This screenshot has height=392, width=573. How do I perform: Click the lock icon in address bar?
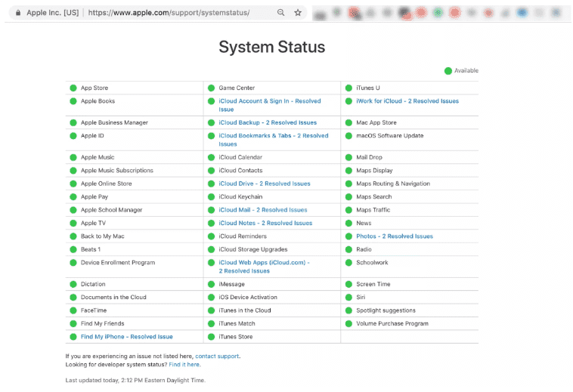(x=18, y=13)
